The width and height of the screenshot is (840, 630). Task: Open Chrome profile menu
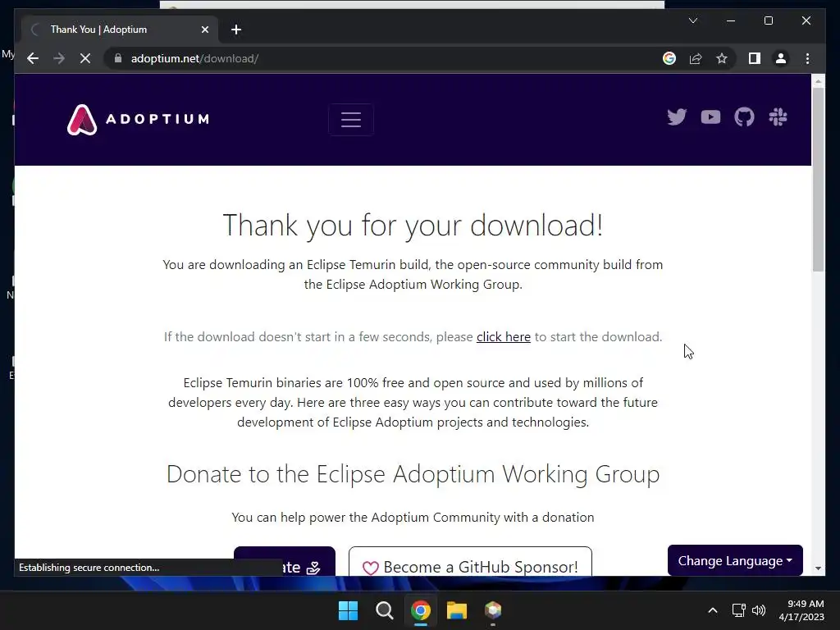tap(781, 58)
